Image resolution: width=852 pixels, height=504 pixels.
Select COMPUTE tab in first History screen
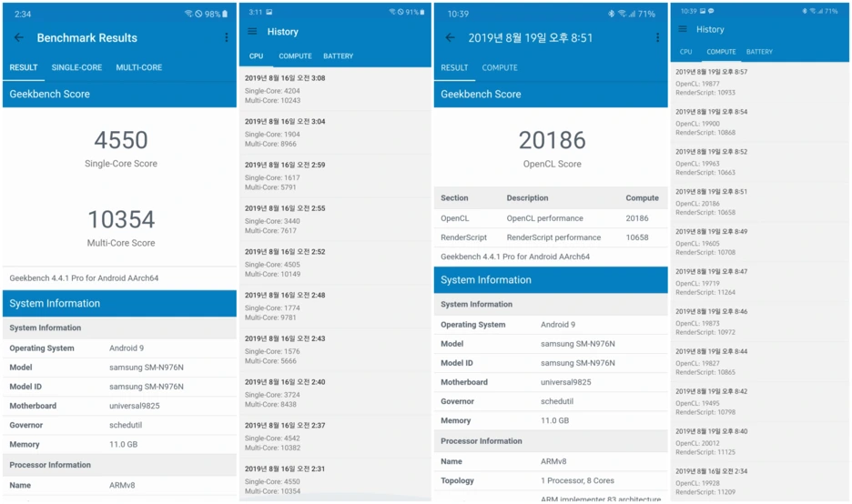coord(295,55)
